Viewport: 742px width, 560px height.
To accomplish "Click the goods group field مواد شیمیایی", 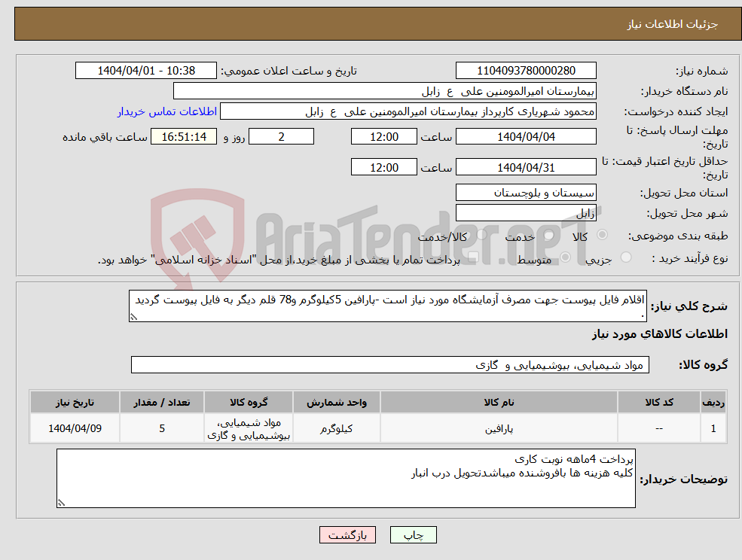I will pos(390,364).
